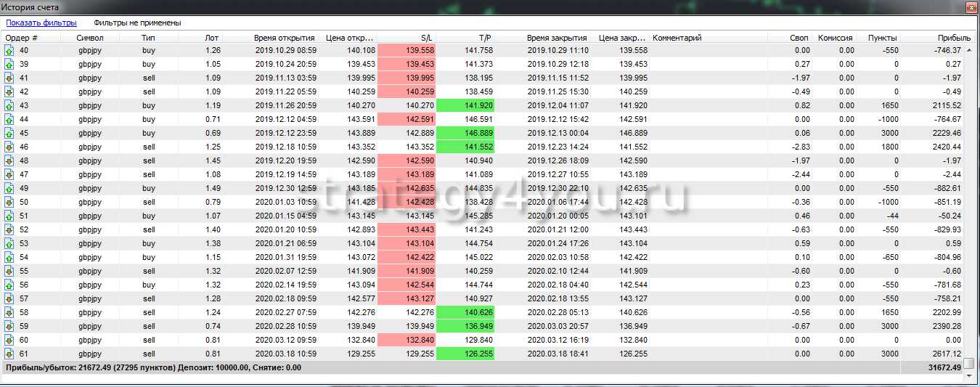The image size is (980, 387).
Task: Select the buy icon of order 43
Action: (x=9, y=106)
